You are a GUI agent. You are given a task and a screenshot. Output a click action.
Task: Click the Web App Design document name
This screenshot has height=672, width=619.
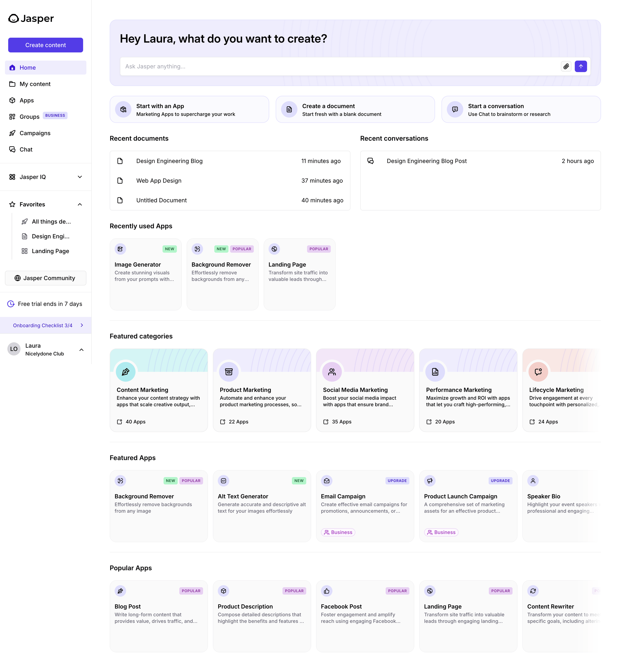[x=159, y=181]
